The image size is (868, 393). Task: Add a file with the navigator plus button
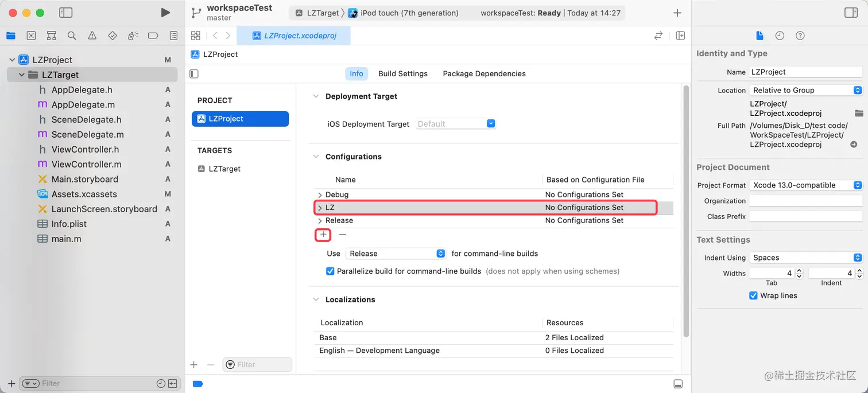(x=11, y=383)
